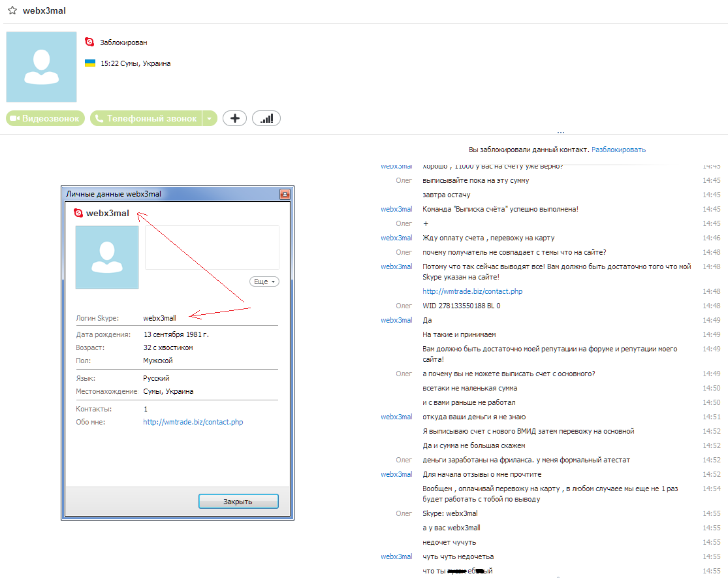Click the message 'На такие и принимаем'
Viewport: 728px width, 578px height.
[x=459, y=334]
